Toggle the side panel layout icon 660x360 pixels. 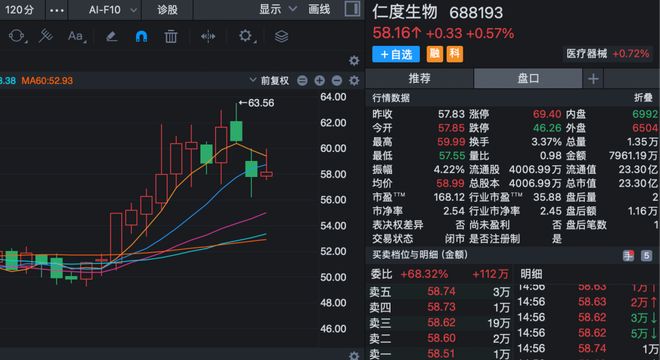click(352, 9)
